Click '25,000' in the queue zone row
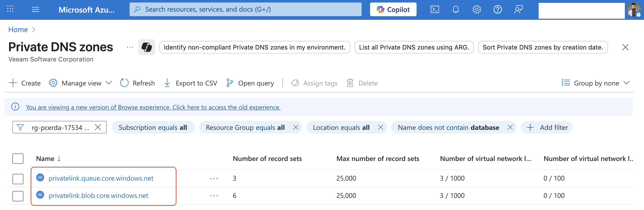The height and width of the screenshot is (210, 644). [x=346, y=178]
